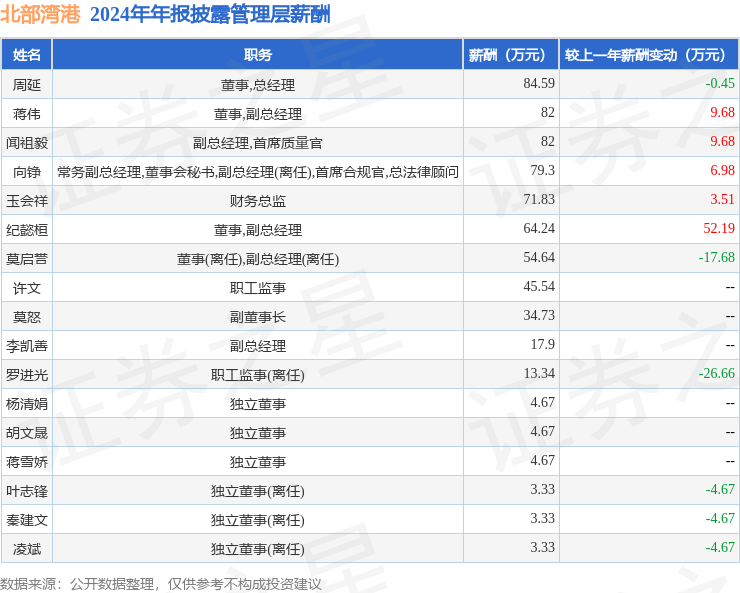This screenshot has height=593, width=740.
Task: Click the salary value 64.24
Action: (x=539, y=228)
